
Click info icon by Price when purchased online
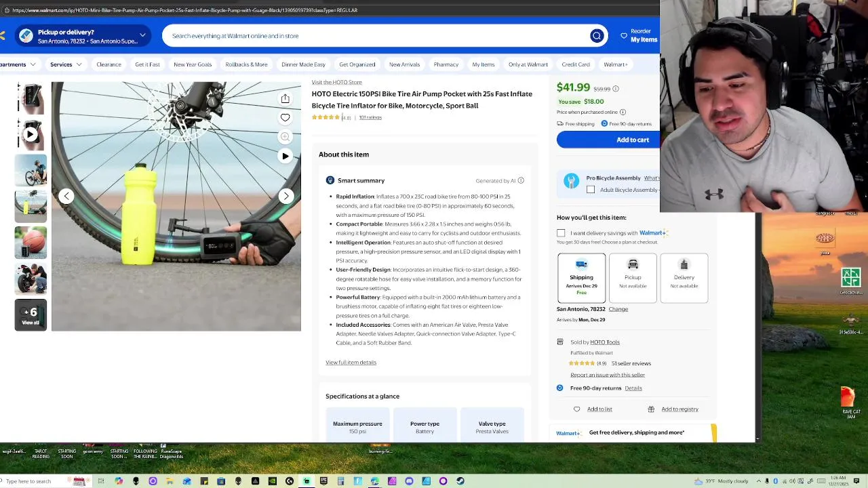623,112
